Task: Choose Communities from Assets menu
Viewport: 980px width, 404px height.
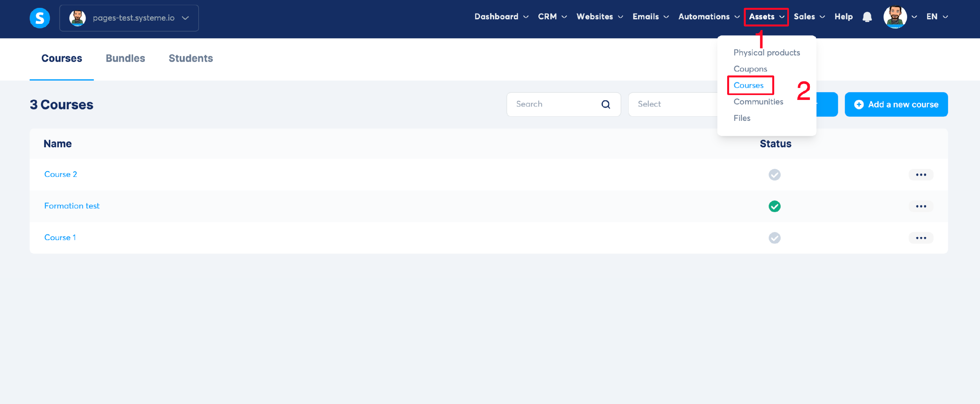Action: coord(758,102)
